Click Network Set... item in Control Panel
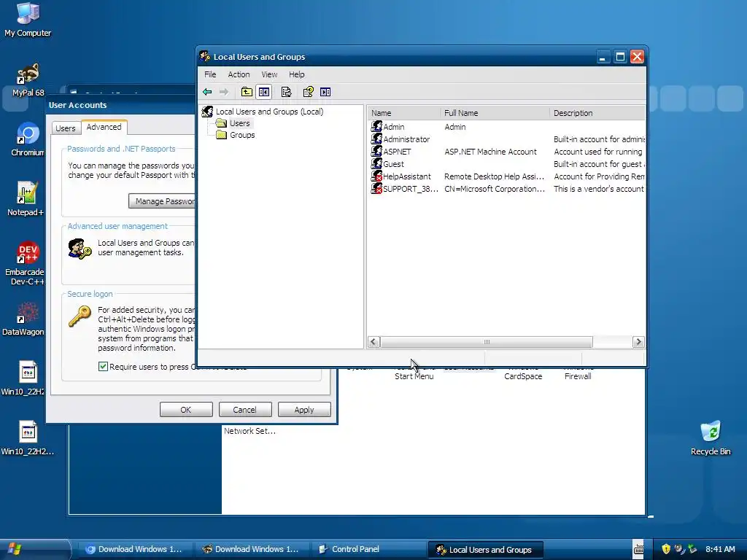Image resolution: width=747 pixels, height=560 pixels. coord(249,431)
